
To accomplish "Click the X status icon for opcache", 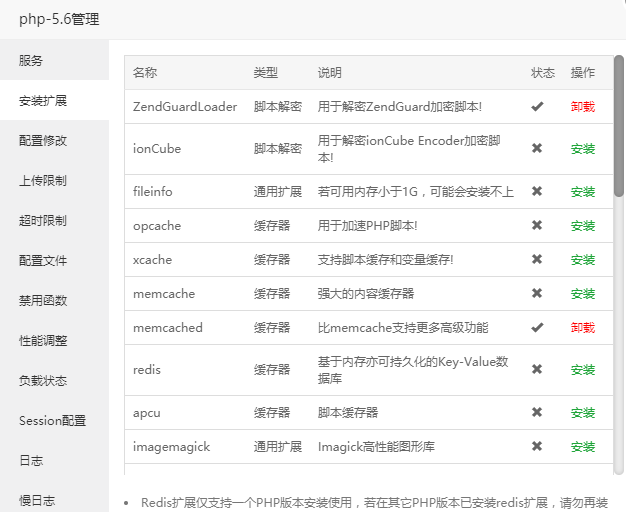I will click(537, 226).
